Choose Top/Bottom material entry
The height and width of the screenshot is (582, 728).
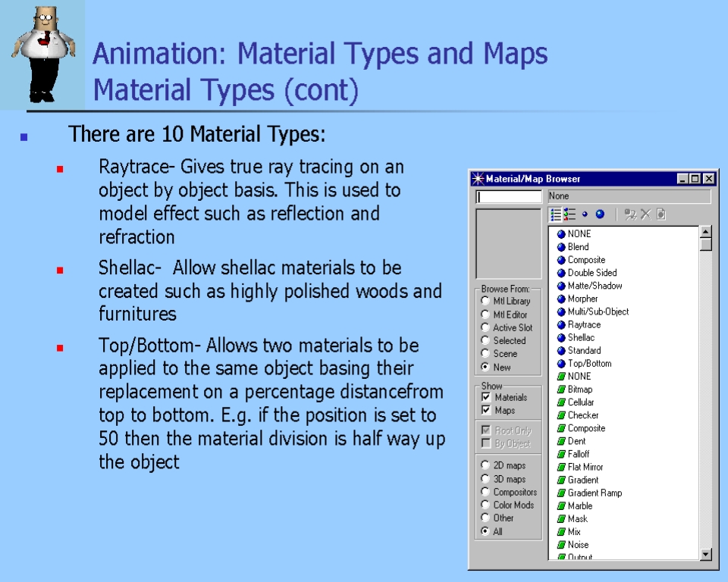pyautogui.click(x=588, y=364)
